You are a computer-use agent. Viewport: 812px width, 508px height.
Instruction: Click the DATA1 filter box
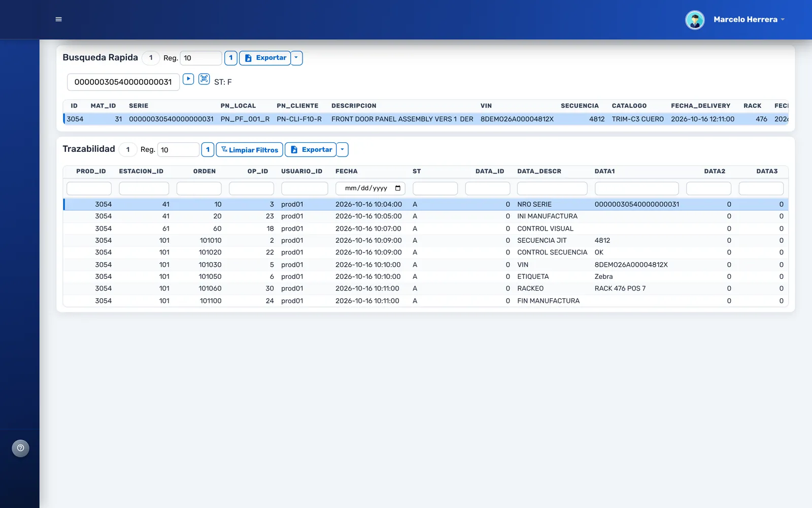point(637,188)
